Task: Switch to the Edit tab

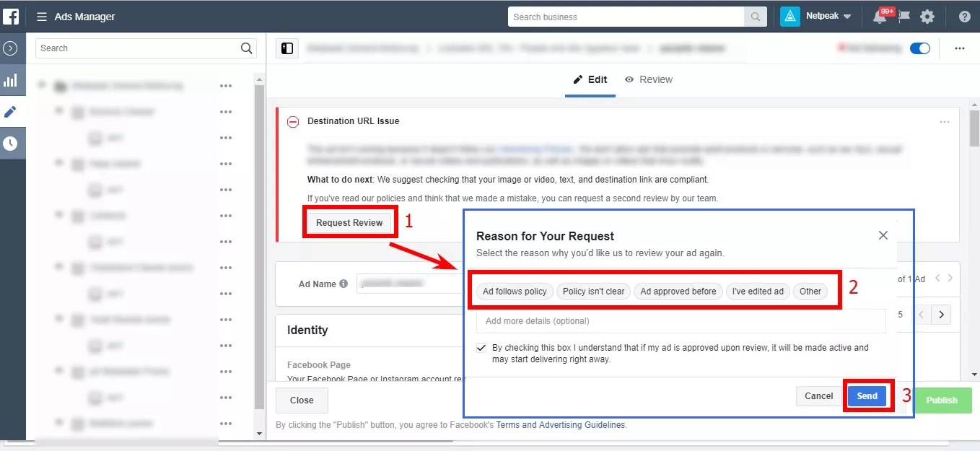Action: 590,79
